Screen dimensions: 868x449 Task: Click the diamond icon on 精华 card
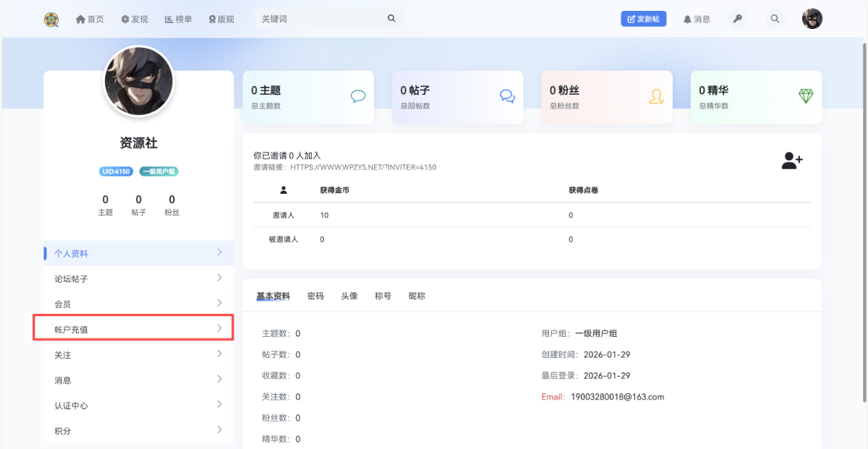click(x=806, y=96)
